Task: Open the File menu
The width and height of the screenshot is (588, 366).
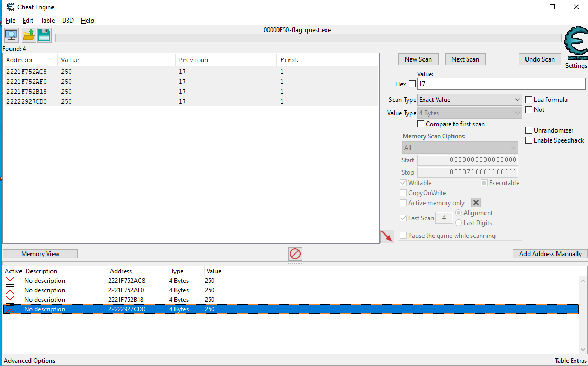Action: (x=11, y=21)
